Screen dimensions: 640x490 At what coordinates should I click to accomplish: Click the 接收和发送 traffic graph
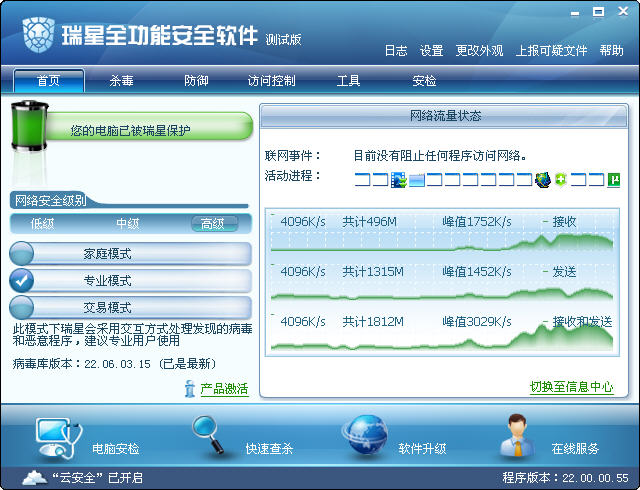[442, 331]
